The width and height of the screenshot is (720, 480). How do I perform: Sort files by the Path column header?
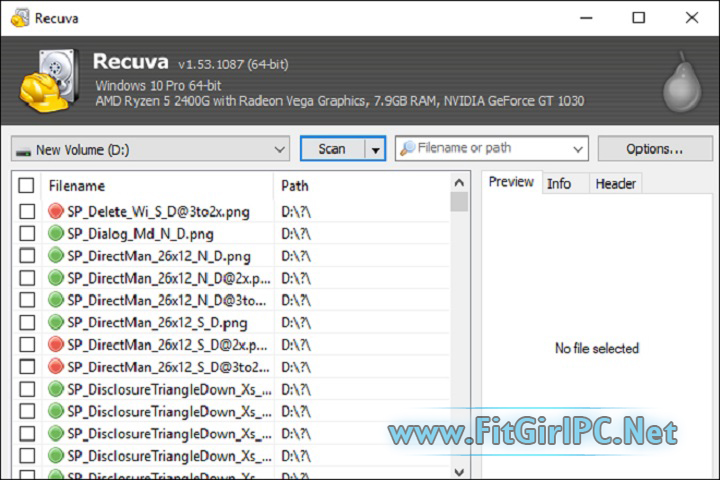(x=295, y=186)
